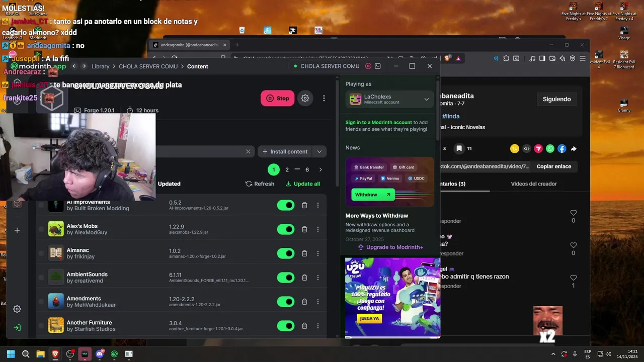Image resolution: width=644 pixels, height=362 pixels.
Task: Open Modrinth sidebar settings gear
Action: point(17,309)
